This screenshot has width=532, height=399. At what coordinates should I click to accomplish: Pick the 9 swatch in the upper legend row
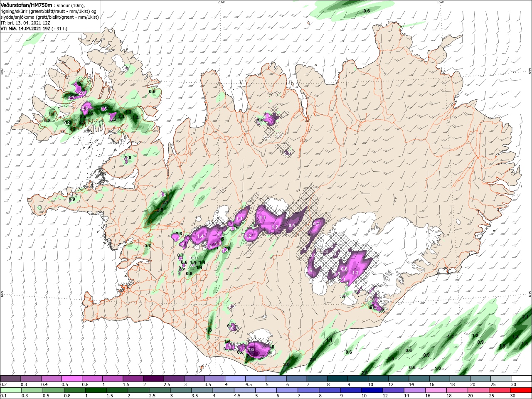pos(357,379)
